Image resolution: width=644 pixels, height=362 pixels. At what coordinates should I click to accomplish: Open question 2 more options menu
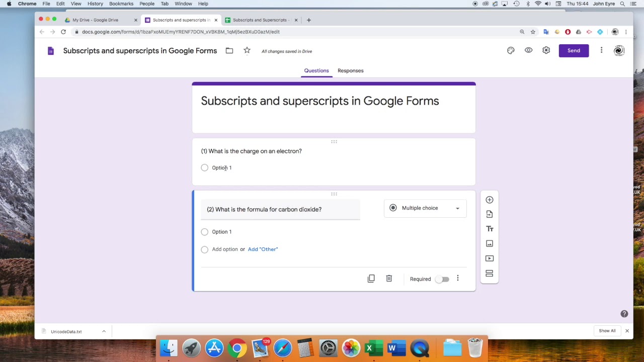coord(458,279)
